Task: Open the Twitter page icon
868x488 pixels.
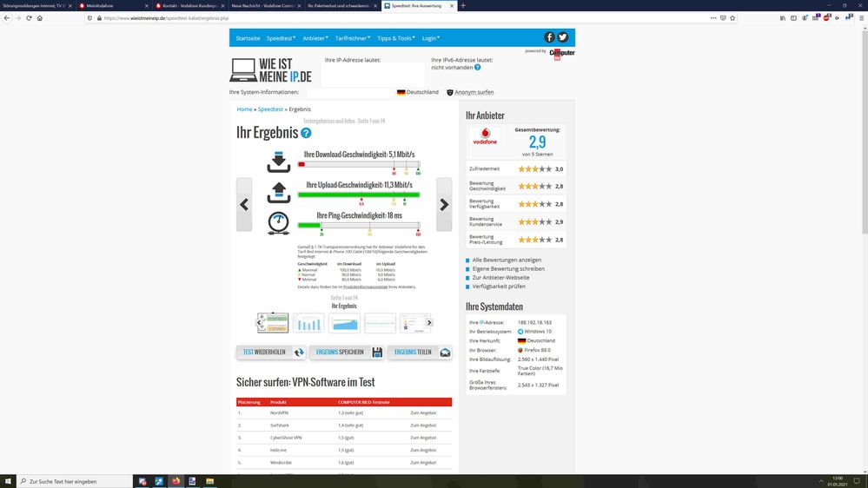Action: (562, 37)
